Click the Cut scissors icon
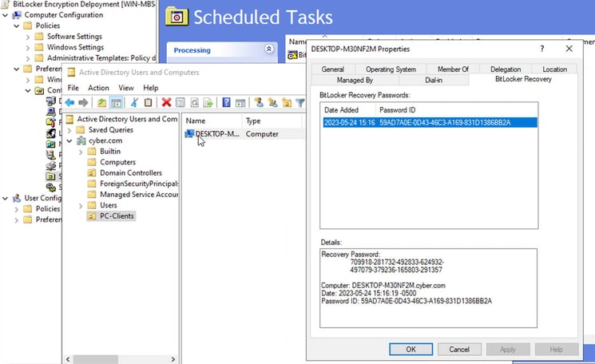 (x=134, y=102)
